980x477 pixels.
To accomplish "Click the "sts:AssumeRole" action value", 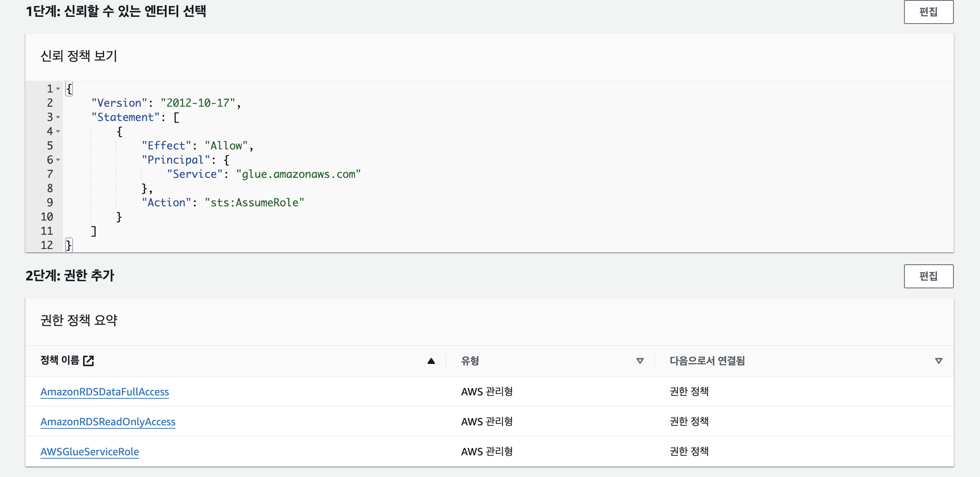I will (254, 203).
